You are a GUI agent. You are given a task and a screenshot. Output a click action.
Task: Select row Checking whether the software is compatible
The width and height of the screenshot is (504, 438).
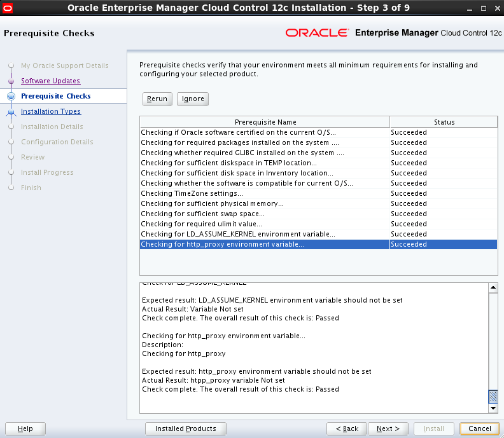(319, 183)
